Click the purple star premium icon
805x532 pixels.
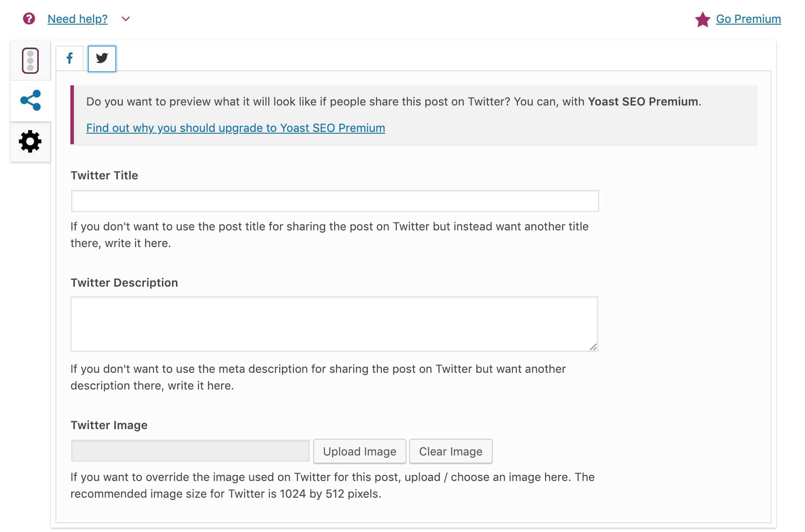[703, 19]
